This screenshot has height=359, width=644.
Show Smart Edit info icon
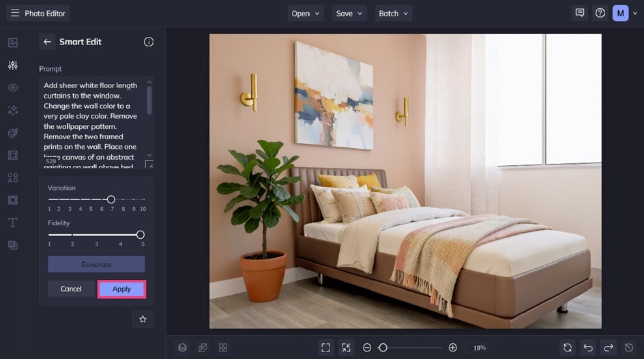[x=149, y=42]
